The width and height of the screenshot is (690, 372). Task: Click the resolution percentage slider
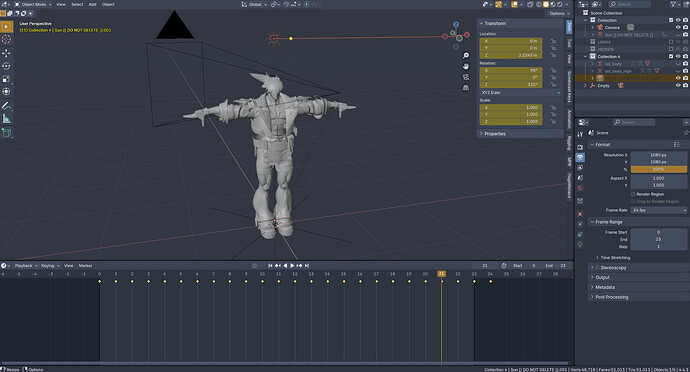(659, 169)
